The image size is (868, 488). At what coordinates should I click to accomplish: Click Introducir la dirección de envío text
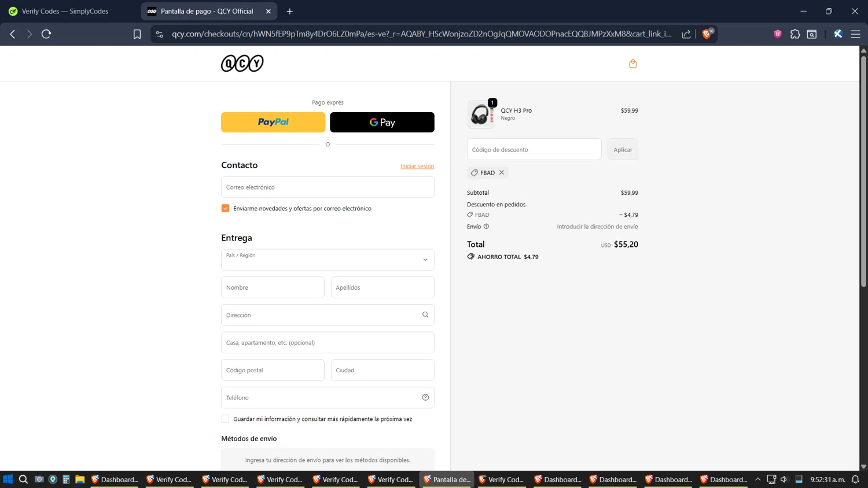597,227
